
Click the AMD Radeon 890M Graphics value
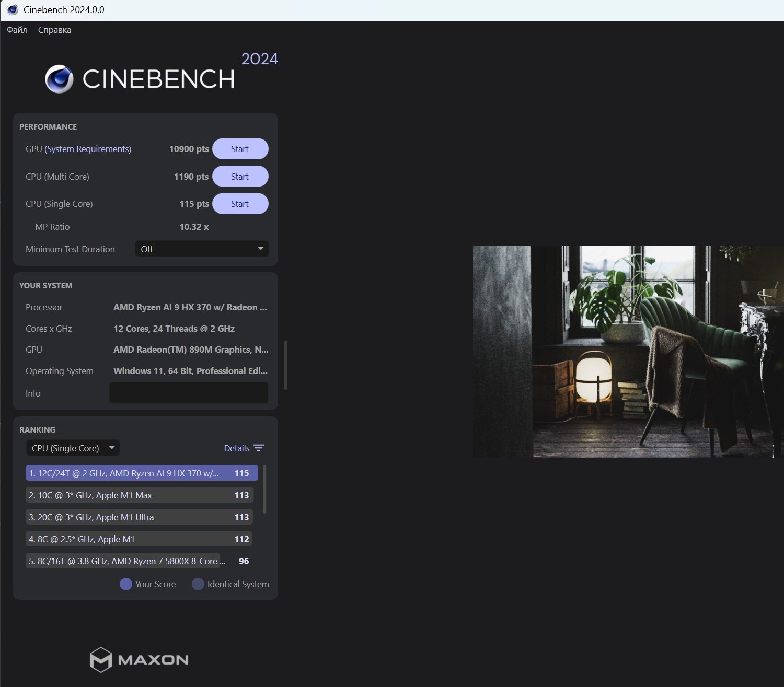[191, 350]
